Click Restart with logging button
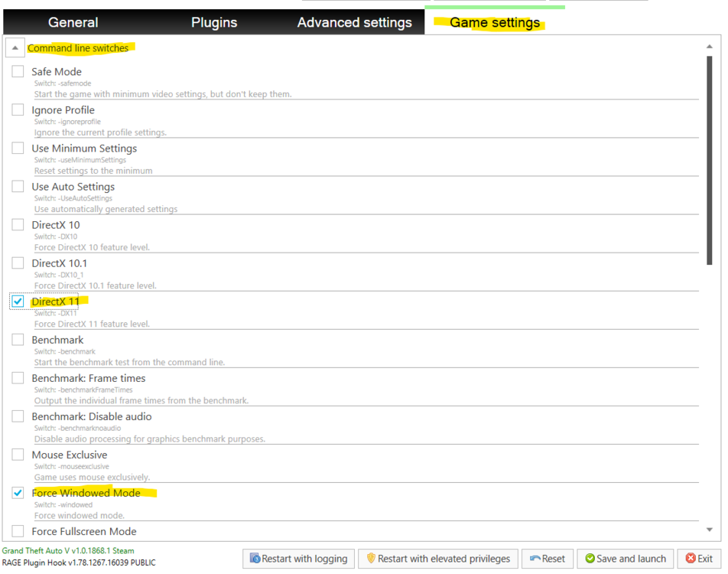Image resolution: width=728 pixels, height=574 pixels. (x=298, y=559)
